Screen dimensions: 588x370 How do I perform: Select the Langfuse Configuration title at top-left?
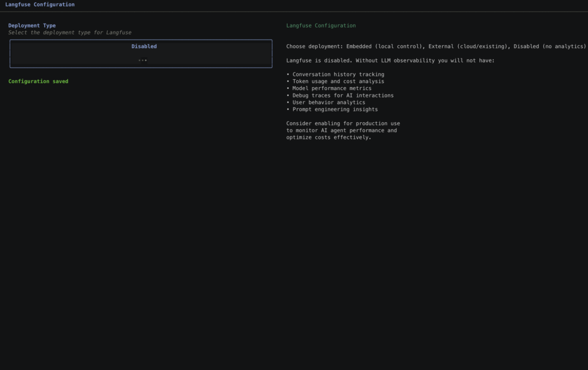[40, 5]
